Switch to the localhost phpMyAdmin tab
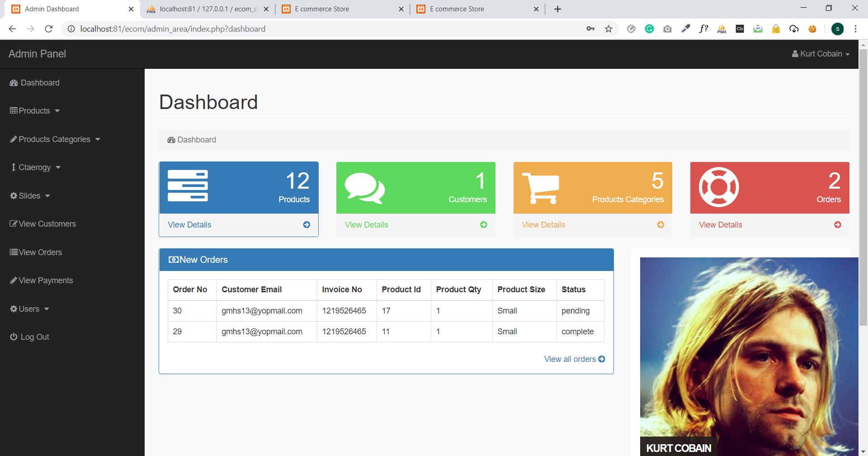 (208, 9)
